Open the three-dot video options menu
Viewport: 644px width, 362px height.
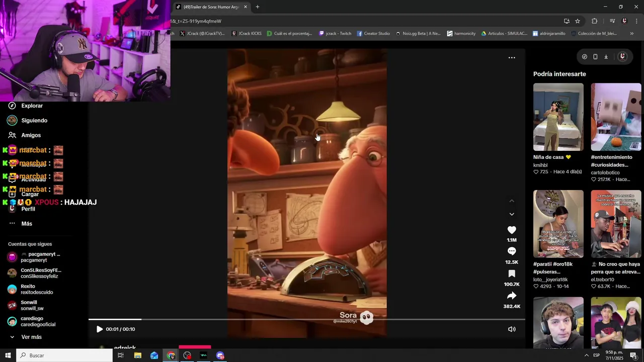pyautogui.click(x=512, y=58)
